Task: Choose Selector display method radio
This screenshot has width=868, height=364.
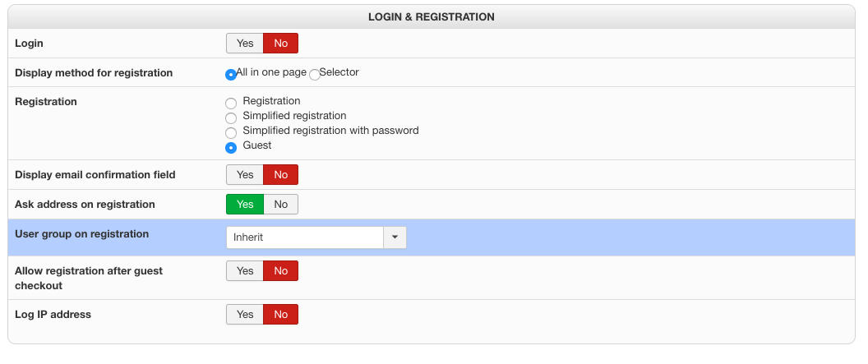Action: tap(315, 75)
